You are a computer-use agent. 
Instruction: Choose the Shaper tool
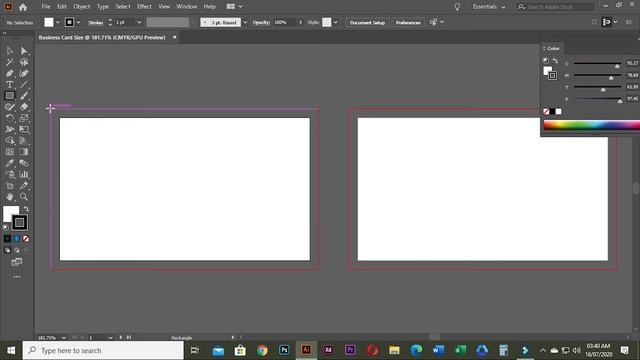10,107
